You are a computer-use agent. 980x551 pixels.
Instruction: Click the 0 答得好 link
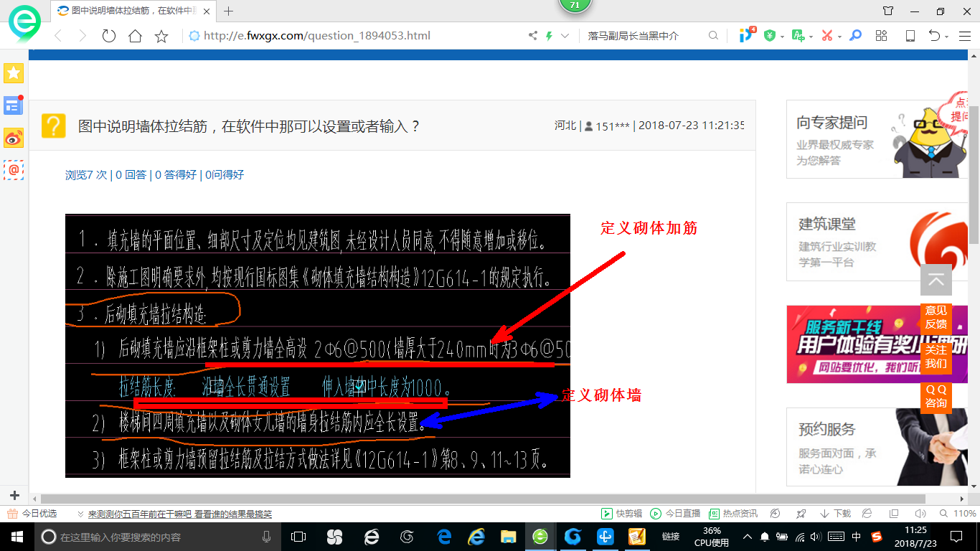coord(176,174)
